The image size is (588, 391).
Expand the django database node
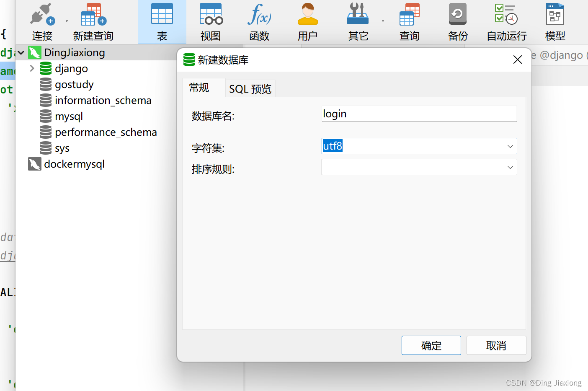32,68
